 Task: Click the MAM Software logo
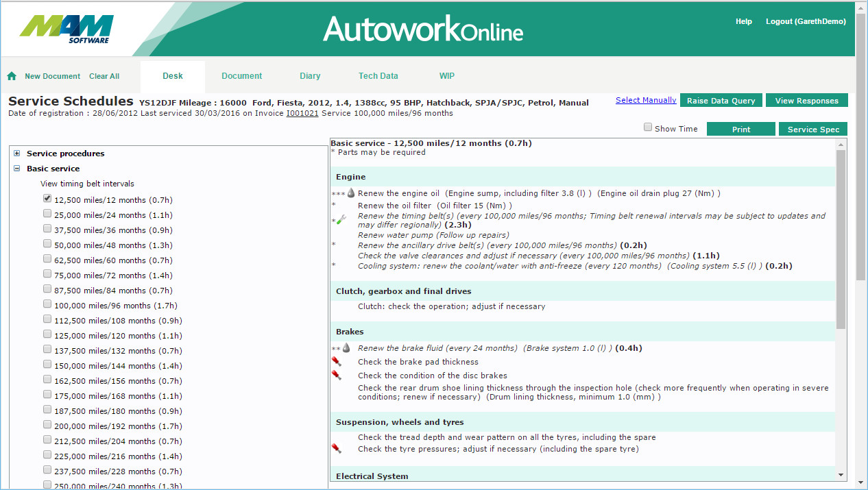click(x=67, y=29)
